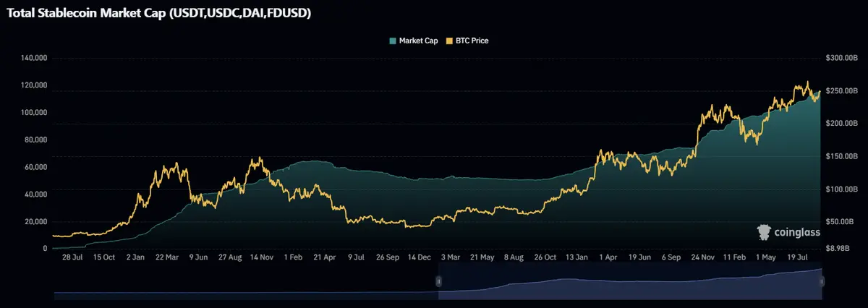Click the $300.00B right axis label
The image size is (868, 308).
tap(841, 58)
